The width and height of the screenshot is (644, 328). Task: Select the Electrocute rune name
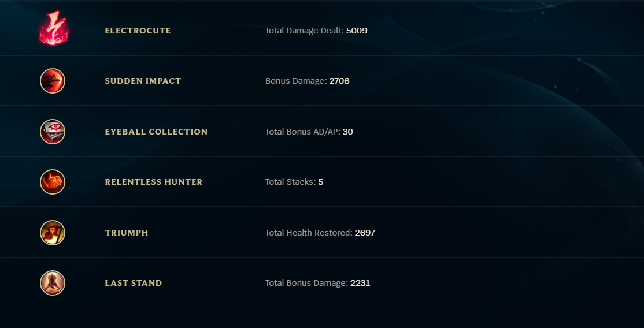pyautogui.click(x=138, y=31)
